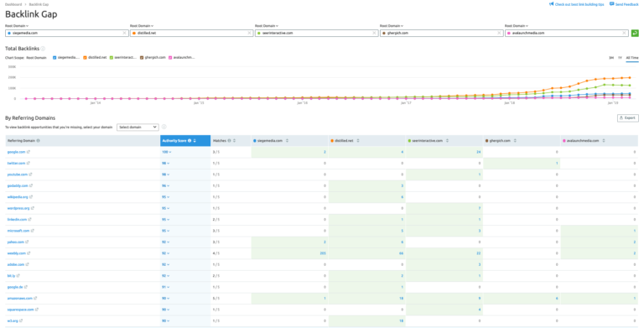Clear the siegemedia.com domain field
Viewport: 644px width, 328px height.
click(124, 33)
